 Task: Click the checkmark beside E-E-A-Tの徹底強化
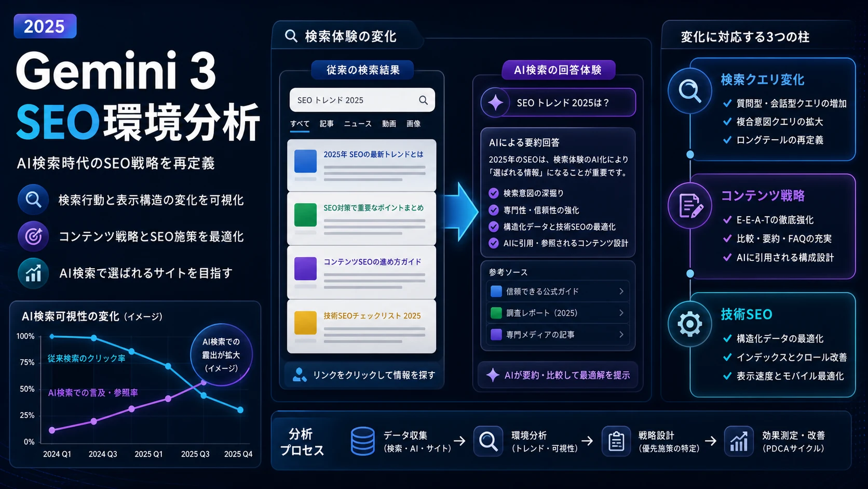[727, 220]
